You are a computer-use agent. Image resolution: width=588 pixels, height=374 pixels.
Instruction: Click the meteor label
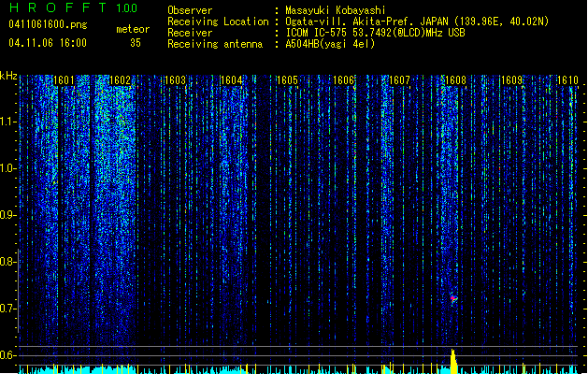[133, 29]
